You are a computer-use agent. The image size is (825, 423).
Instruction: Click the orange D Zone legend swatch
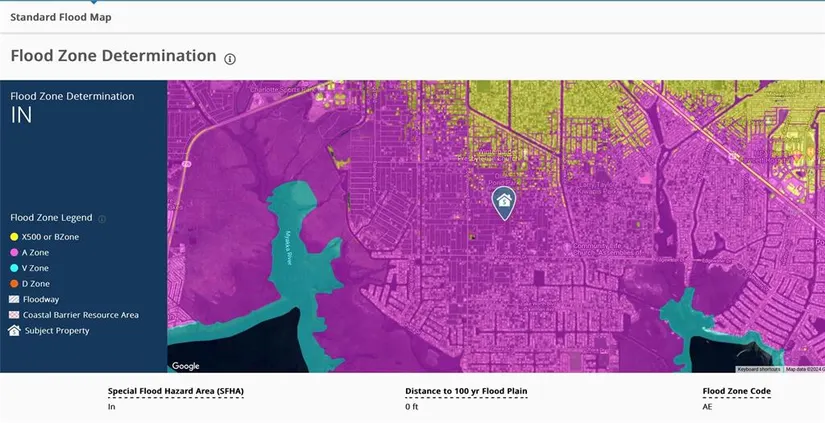tap(14, 284)
